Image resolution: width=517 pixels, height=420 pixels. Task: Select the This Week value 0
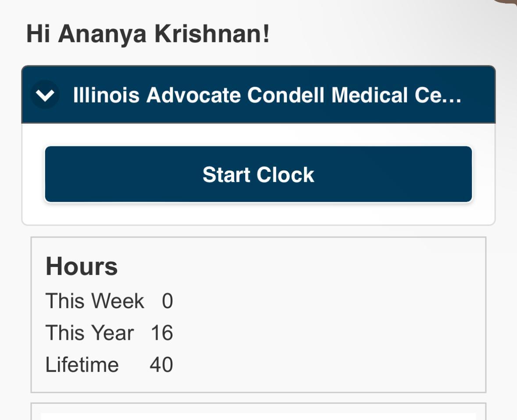[168, 301]
